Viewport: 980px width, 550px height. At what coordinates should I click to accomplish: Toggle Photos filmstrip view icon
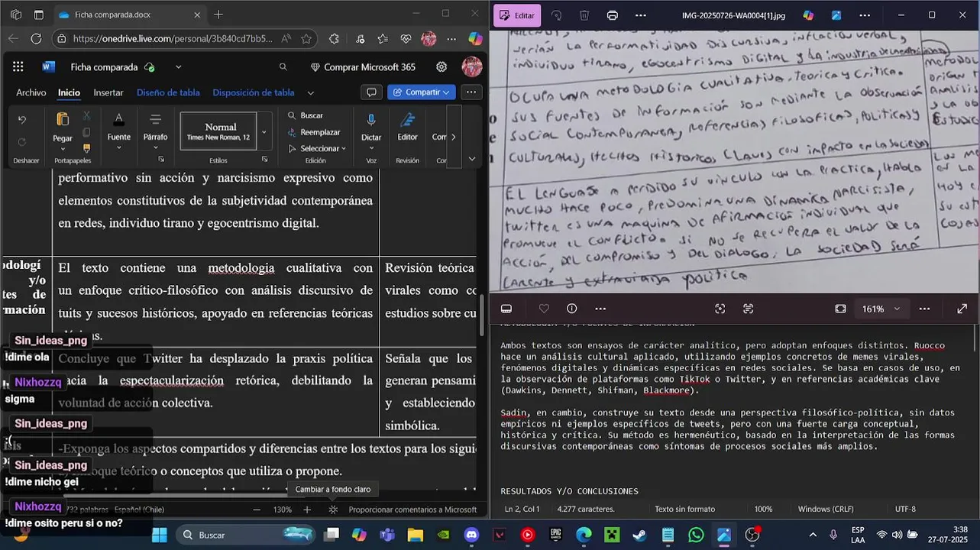[506, 309]
